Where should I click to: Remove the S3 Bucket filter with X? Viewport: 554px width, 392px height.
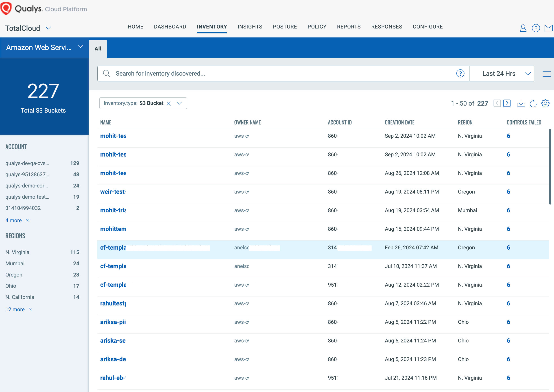169,104
